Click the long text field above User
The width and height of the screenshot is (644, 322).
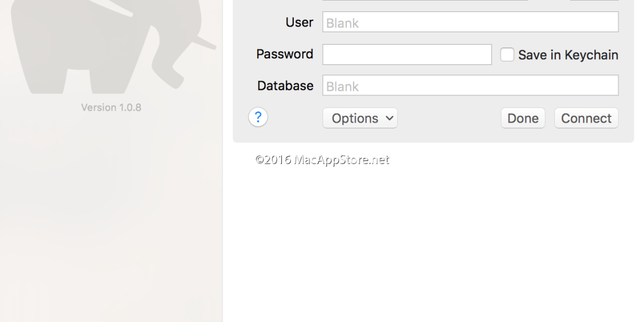coord(425,1)
